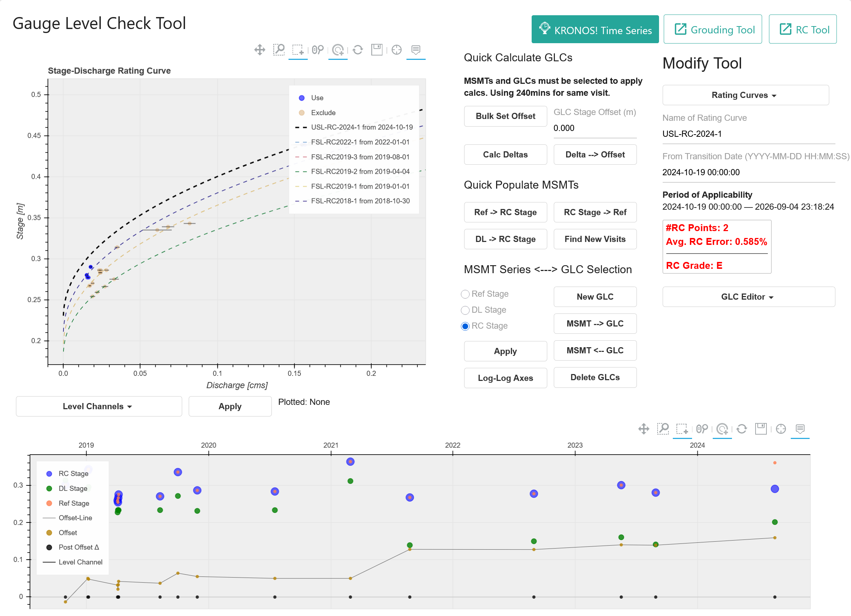Toggle Lasso Select in time series plot toolbar
Screen dimensions: 851x616
pos(722,429)
